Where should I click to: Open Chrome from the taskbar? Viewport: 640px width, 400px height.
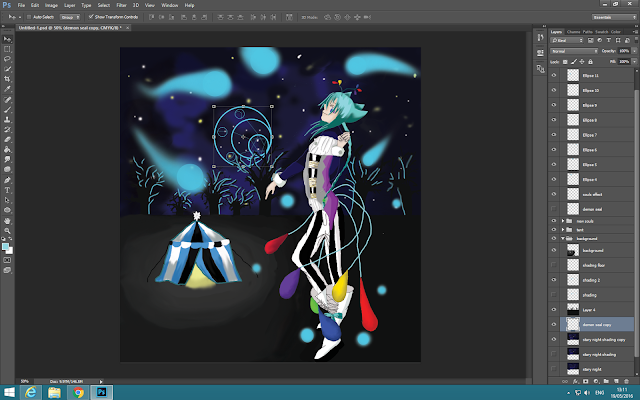78,393
